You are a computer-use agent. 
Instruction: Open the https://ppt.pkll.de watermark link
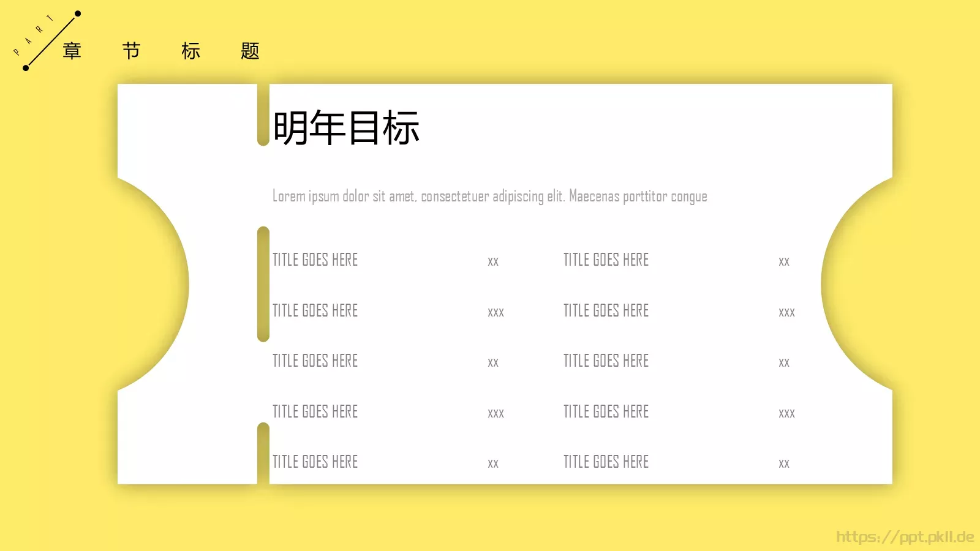[905, 537]
